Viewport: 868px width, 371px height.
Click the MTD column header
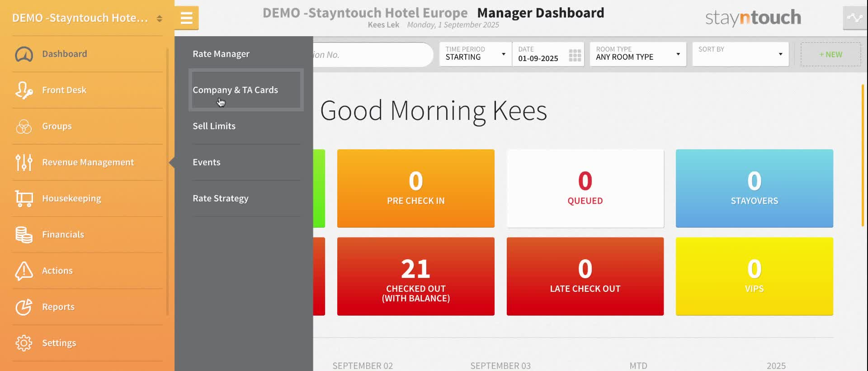point(638,366)
